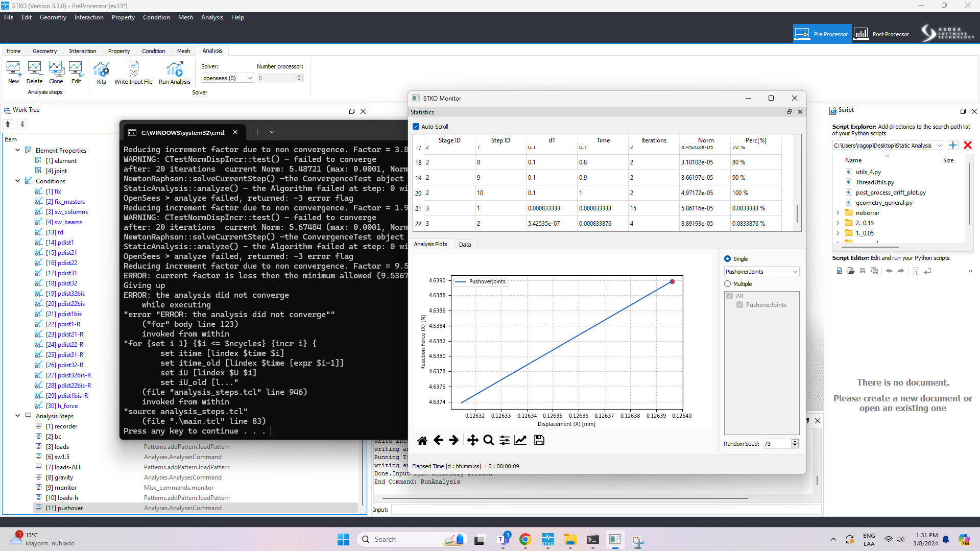Open Microsoft Teams from the taskbar
Image resolution: width=980 pixels, height=551 pixels.
[x=504, y=539]
